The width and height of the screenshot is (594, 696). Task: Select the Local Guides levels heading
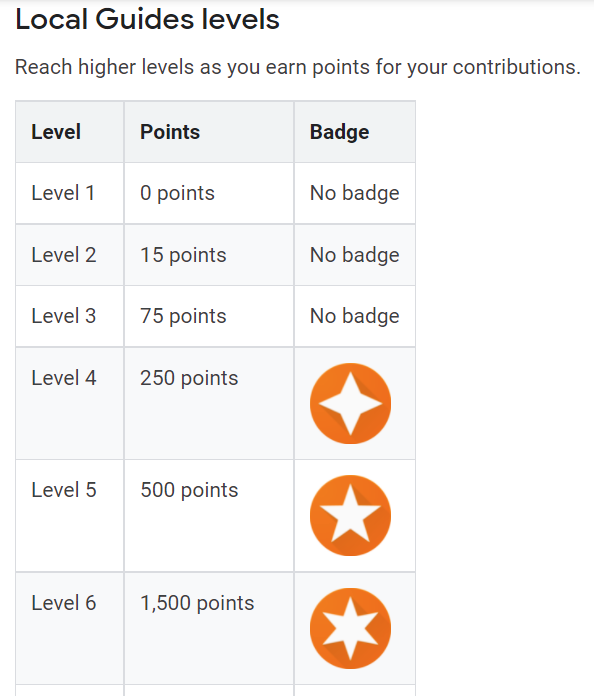147,20
